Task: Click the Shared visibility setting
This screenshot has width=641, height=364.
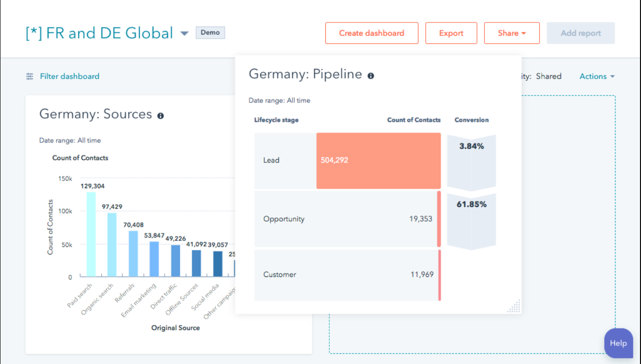Action: click(x=548, y=76)
